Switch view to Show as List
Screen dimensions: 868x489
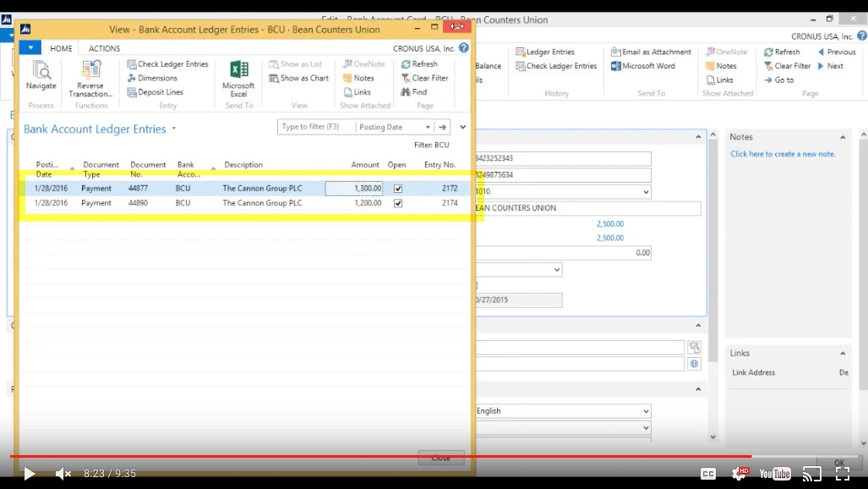(296, 63)
